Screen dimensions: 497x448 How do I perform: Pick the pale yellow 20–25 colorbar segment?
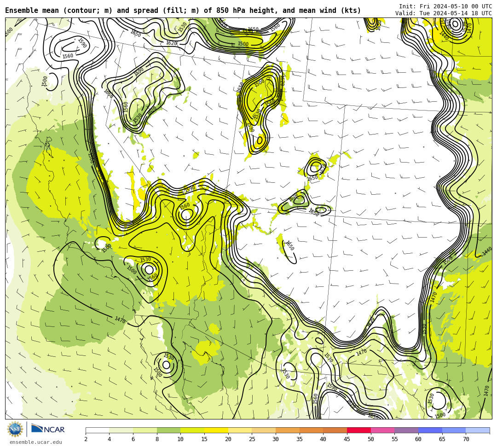(x=240, y=430)
